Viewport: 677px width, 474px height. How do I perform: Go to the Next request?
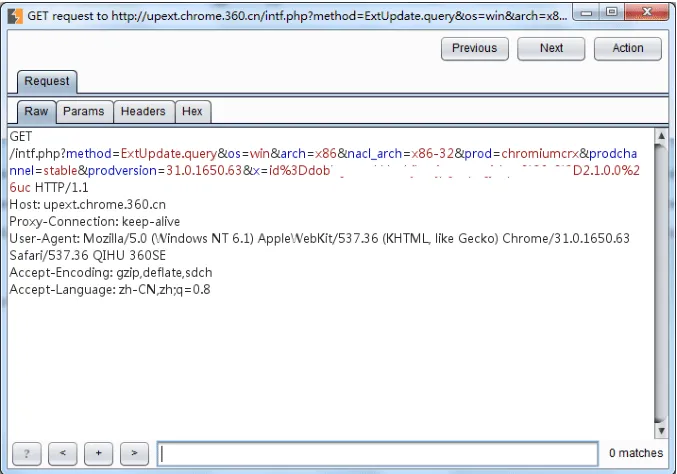(551, 49)
